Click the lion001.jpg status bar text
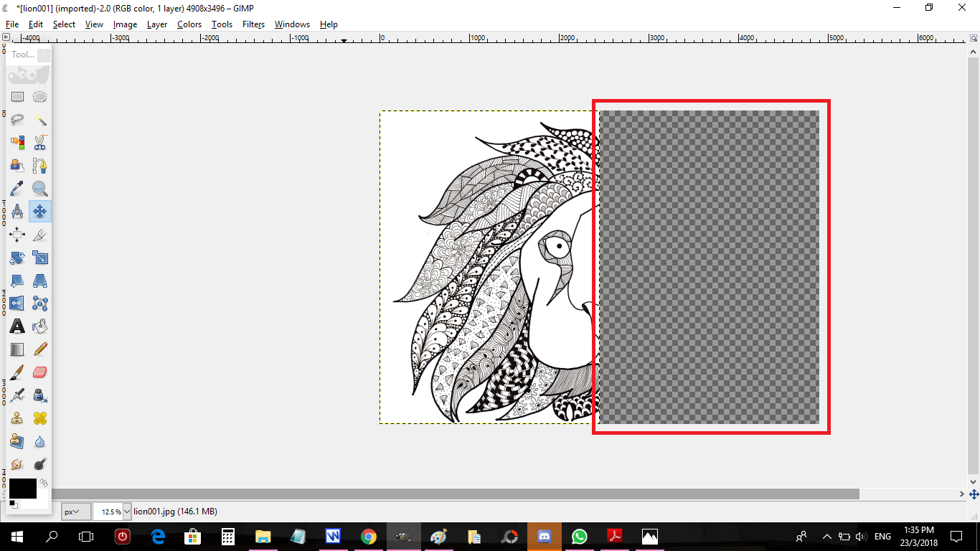This screenshot has width=980, height=551. point(175,512)
